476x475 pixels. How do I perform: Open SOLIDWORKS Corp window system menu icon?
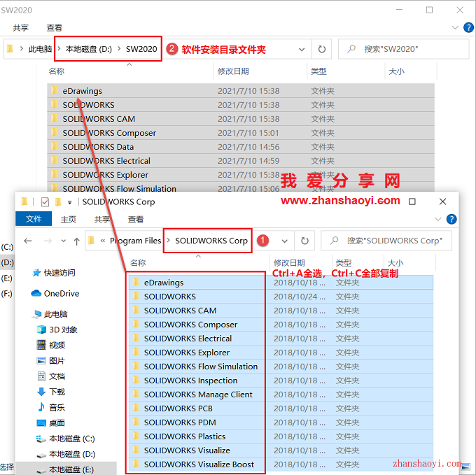click(24, 201)
